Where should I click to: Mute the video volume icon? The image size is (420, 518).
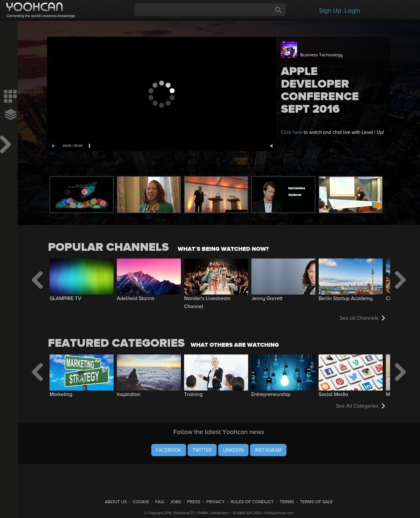pos(271,146)
